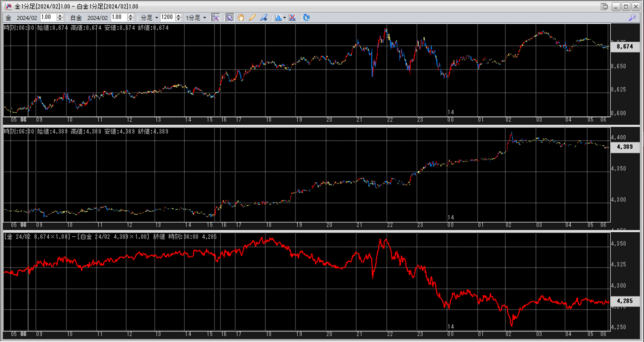Increase the 金 multiplier spinner value

tap(60, 16)
